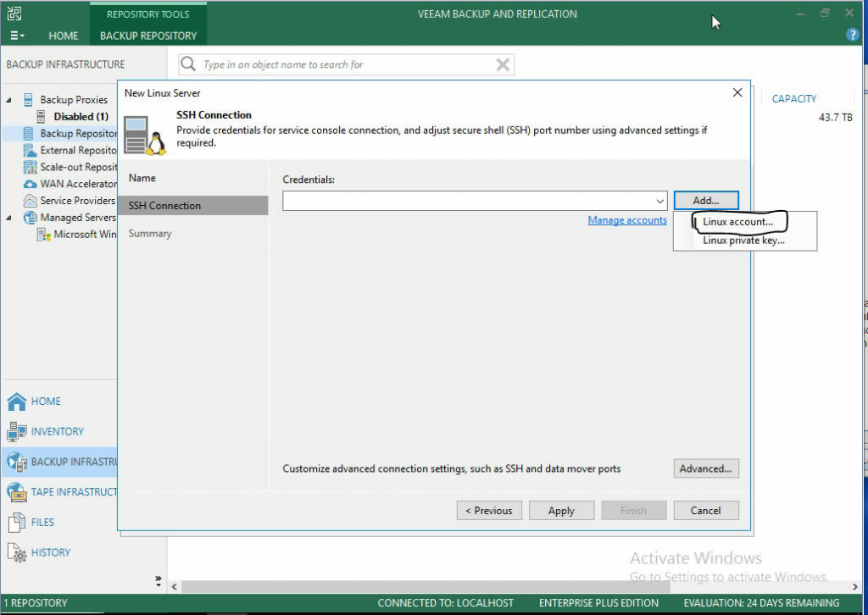Select Backup Proxies tree label

74,100
